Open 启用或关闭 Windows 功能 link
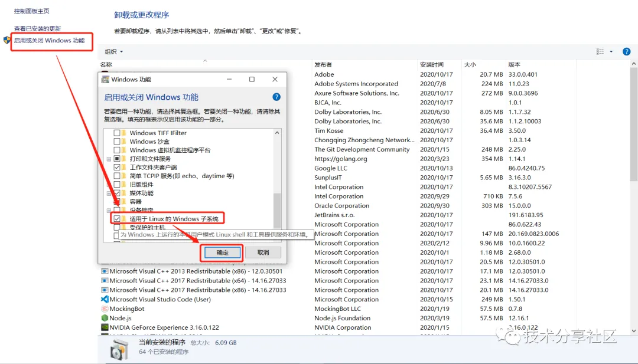 49,40
